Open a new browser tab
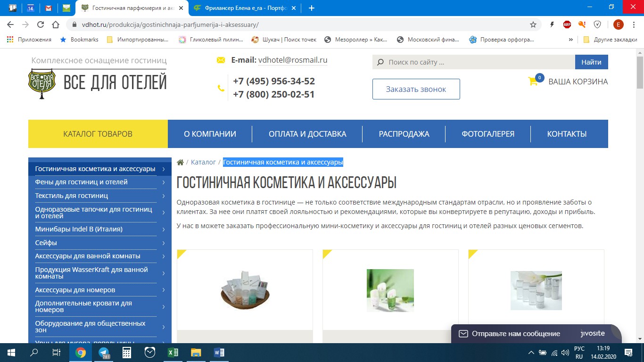Viewport: 644px width, 362px height. coord(311,8)
